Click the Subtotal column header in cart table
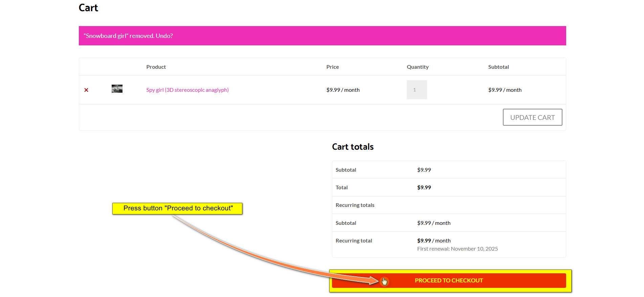This screenshot has width=644, height=297. 498,67
